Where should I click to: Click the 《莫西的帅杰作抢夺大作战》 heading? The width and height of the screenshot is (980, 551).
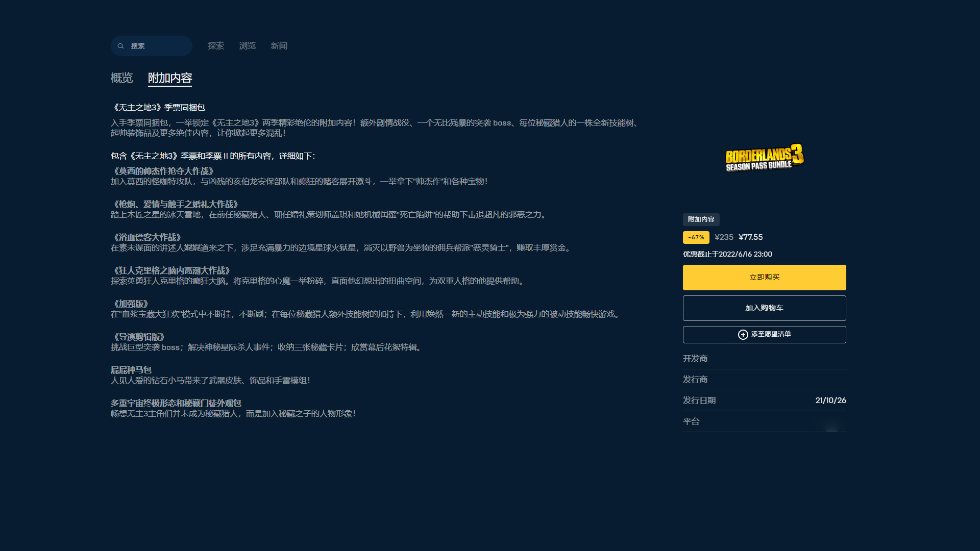click(162, 171)
